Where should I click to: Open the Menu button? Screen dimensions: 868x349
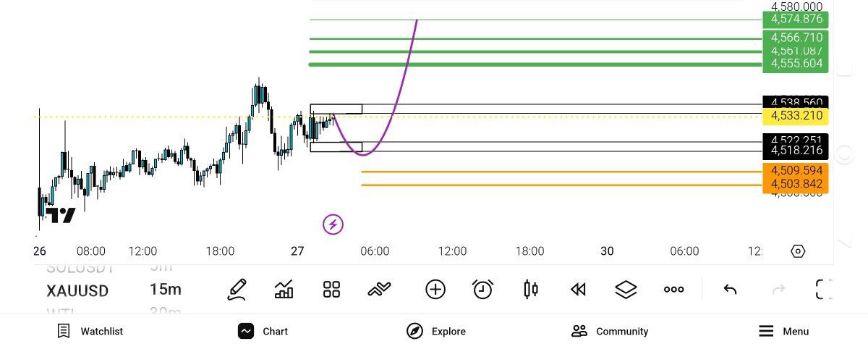(783, 331)
